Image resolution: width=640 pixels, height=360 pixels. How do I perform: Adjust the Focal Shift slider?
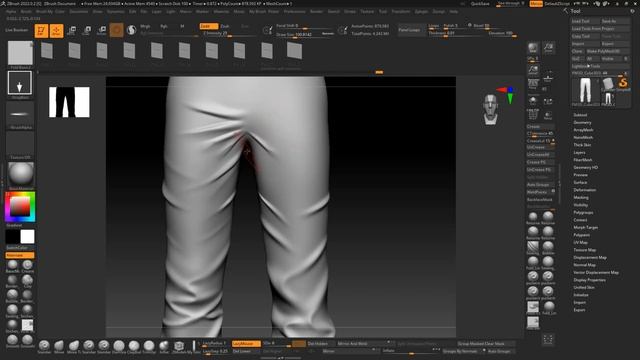click(303, 27)
